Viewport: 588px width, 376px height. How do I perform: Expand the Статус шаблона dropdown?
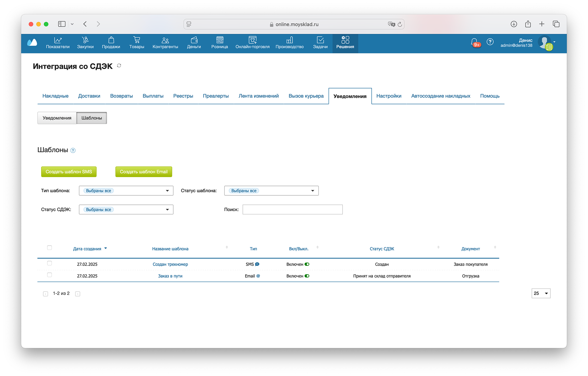point(312,191)
